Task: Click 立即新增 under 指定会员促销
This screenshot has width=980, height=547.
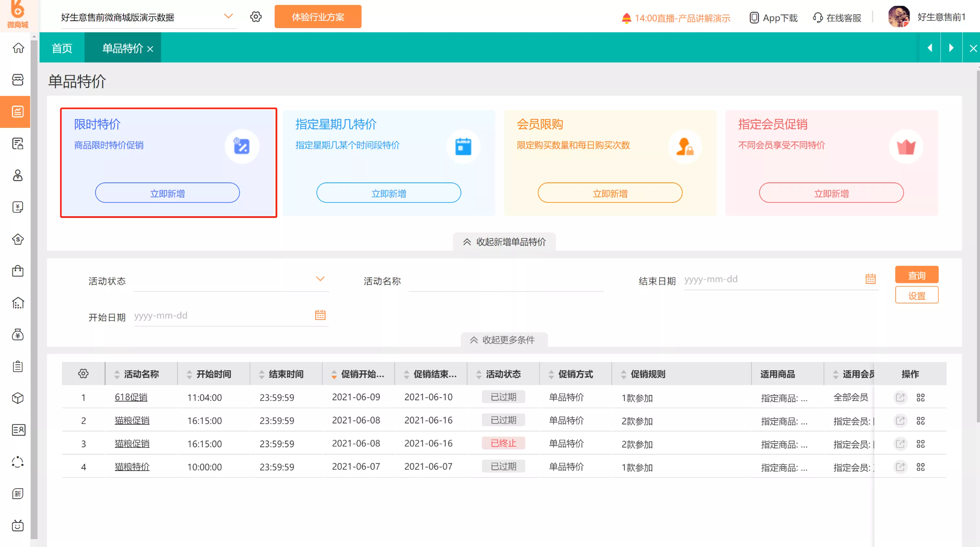Action: tap(831, 193)
